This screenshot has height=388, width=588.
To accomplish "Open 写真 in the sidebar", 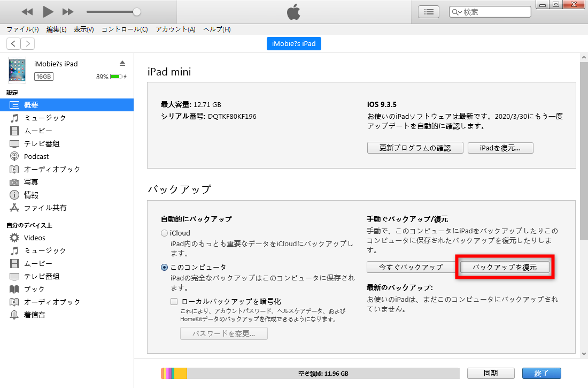I will pos(67,182).
